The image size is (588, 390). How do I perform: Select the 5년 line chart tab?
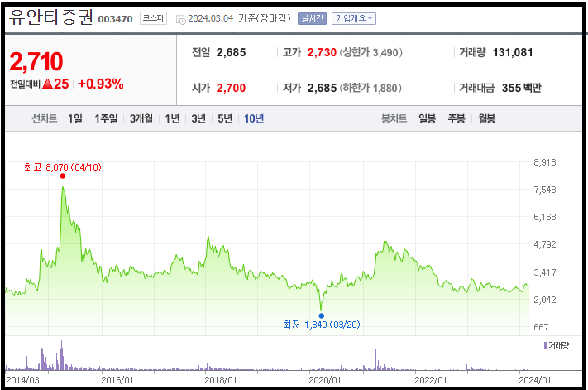(x=225, y=118)
